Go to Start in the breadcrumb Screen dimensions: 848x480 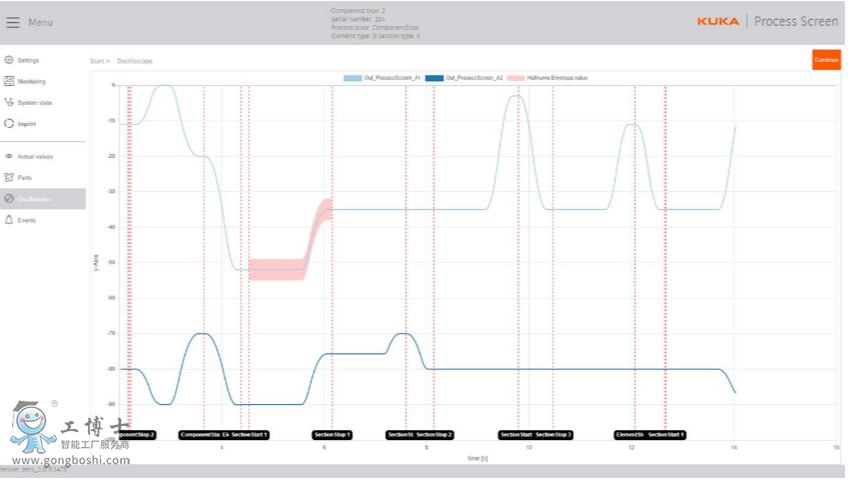pyautogui.click(x=97, y=61)
